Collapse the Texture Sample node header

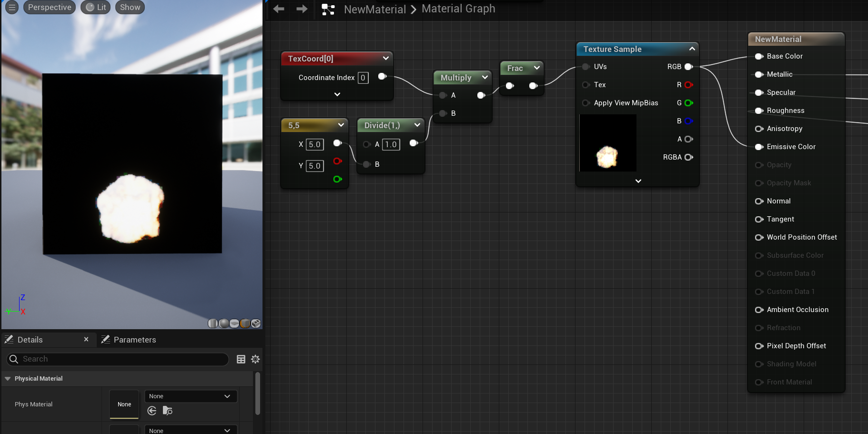point(692,49)
